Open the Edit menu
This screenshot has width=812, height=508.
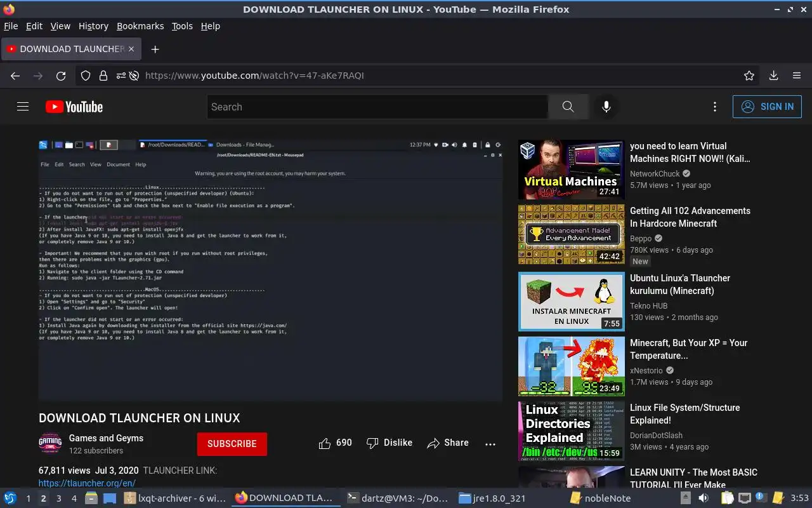point(34,26)
